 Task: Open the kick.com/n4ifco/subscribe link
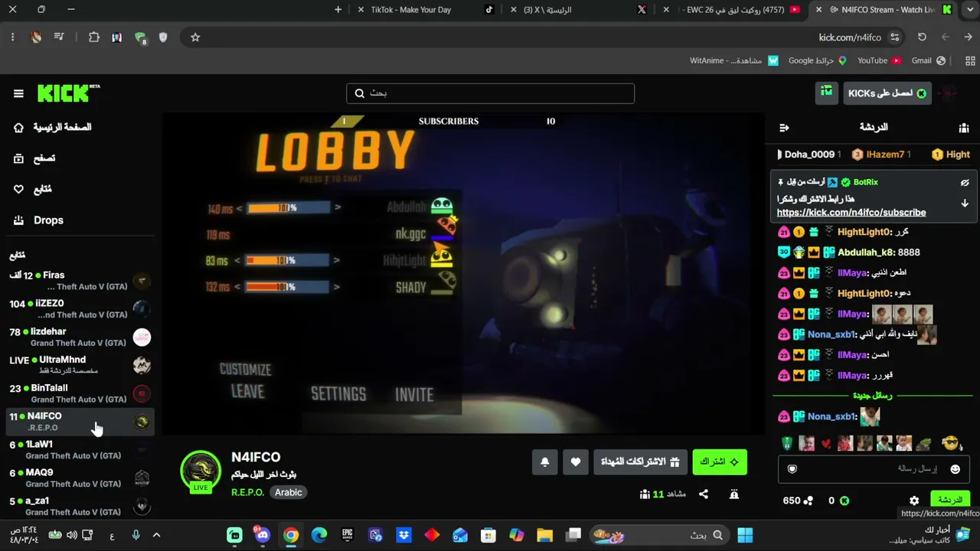[x=851, y=213]
